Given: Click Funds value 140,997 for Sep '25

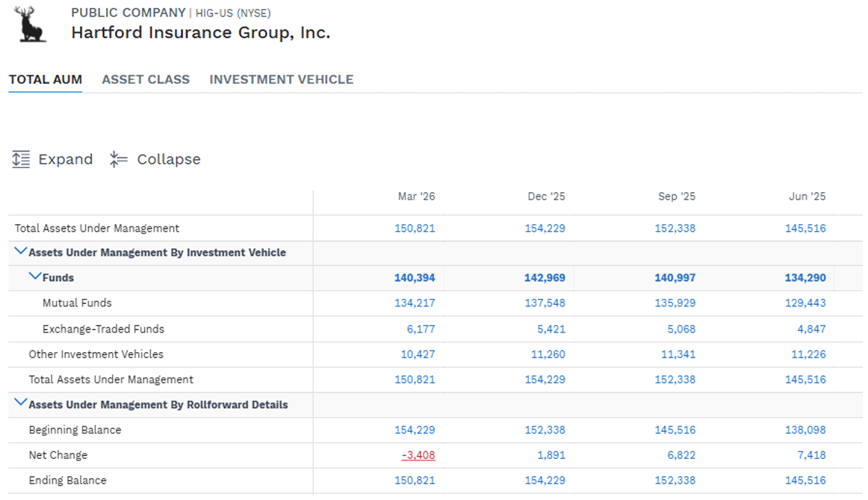Looking at the screenshot, I should [675, 278].
